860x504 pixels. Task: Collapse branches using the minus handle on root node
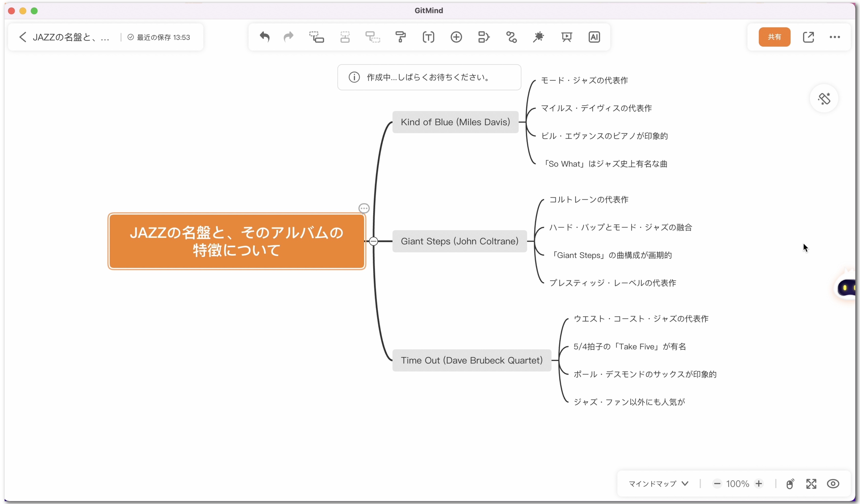374,241
